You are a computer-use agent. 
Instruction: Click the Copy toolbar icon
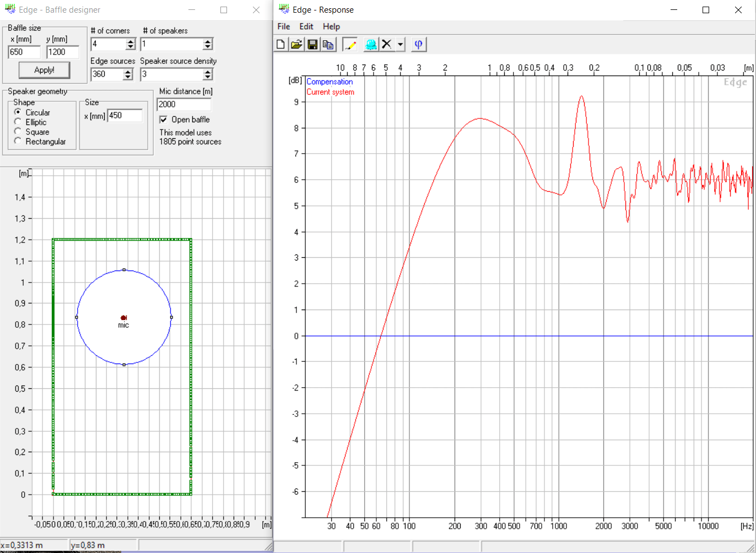point(328,45)
